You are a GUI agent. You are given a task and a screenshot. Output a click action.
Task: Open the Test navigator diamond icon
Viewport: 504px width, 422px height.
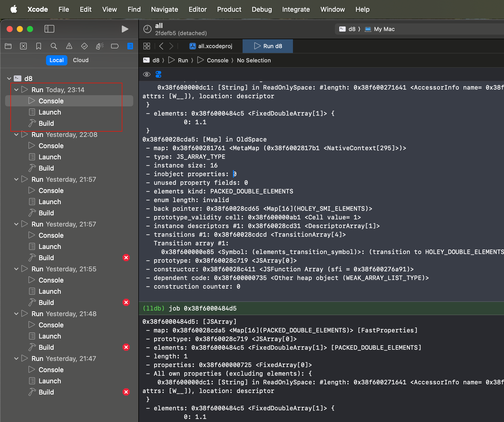[x=84, y=46]
